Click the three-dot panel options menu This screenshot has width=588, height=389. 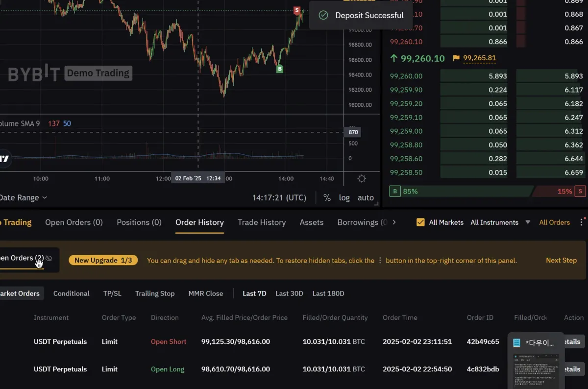[582, 222]
